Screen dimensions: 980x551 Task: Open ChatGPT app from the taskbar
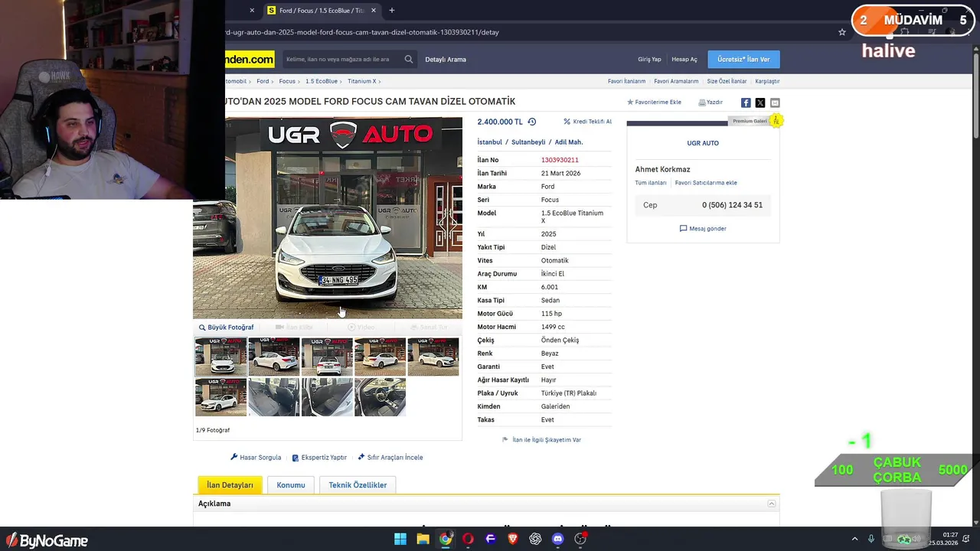pyautogui.click(x=535, y=539)
